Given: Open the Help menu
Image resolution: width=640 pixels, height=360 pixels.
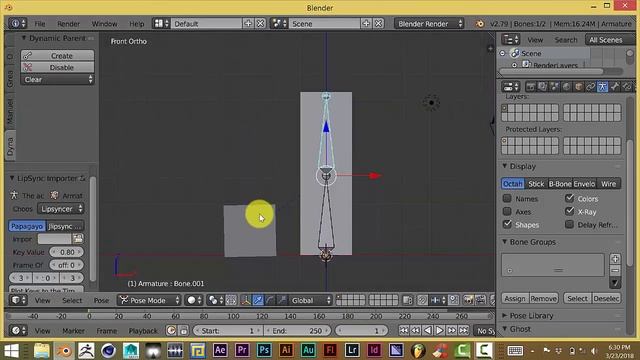Looking at the screenshot, I should [137, 24].
